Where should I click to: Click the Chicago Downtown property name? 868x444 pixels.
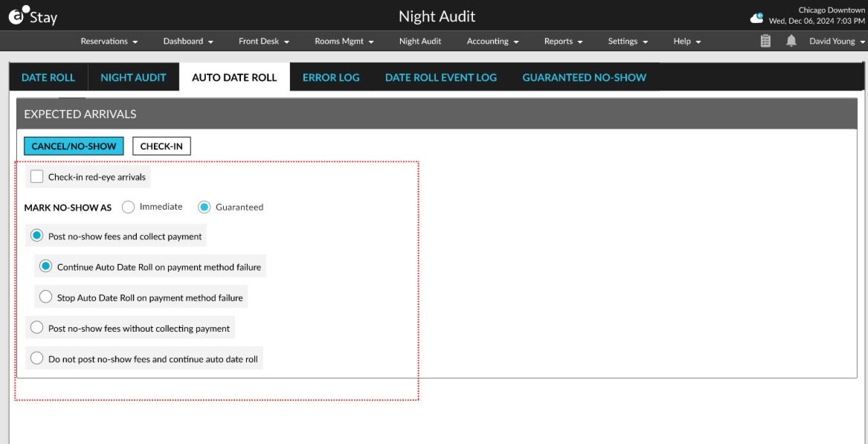pyautogui.click(x=832, y=10)
